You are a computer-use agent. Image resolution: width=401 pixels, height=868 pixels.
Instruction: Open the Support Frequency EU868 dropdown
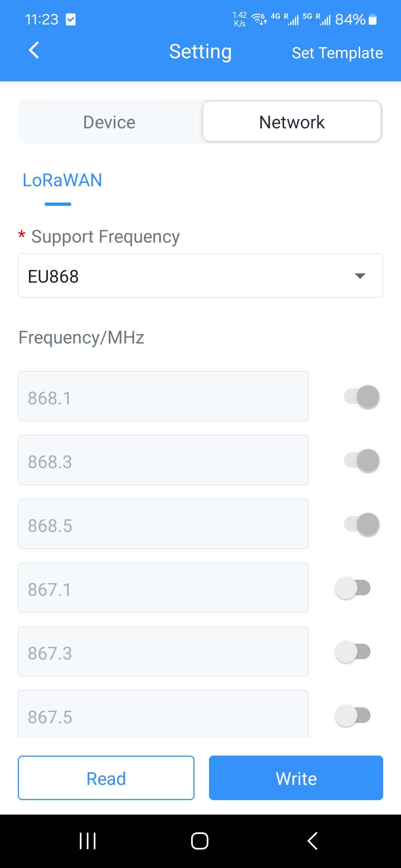point(200,276)
